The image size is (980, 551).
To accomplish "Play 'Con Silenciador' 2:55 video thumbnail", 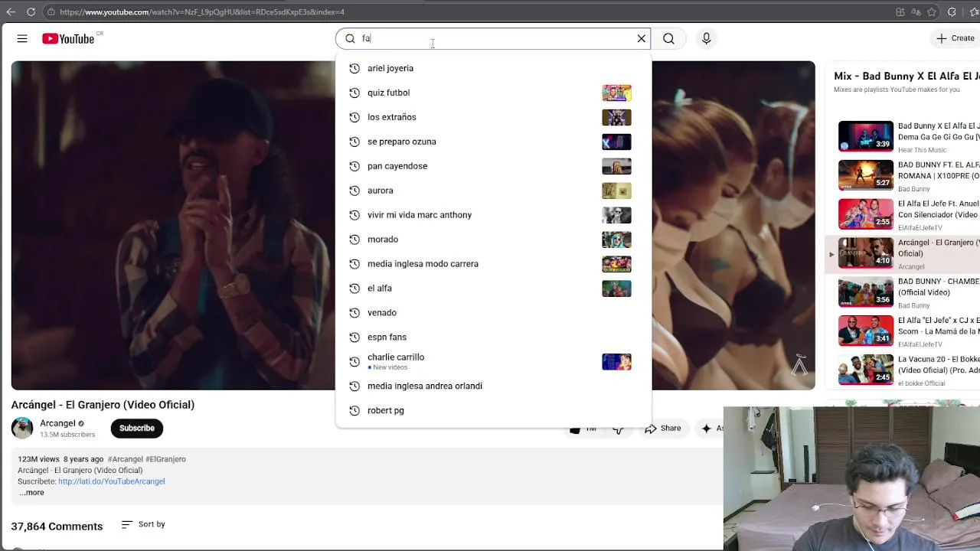I will [x=865, y=214].
